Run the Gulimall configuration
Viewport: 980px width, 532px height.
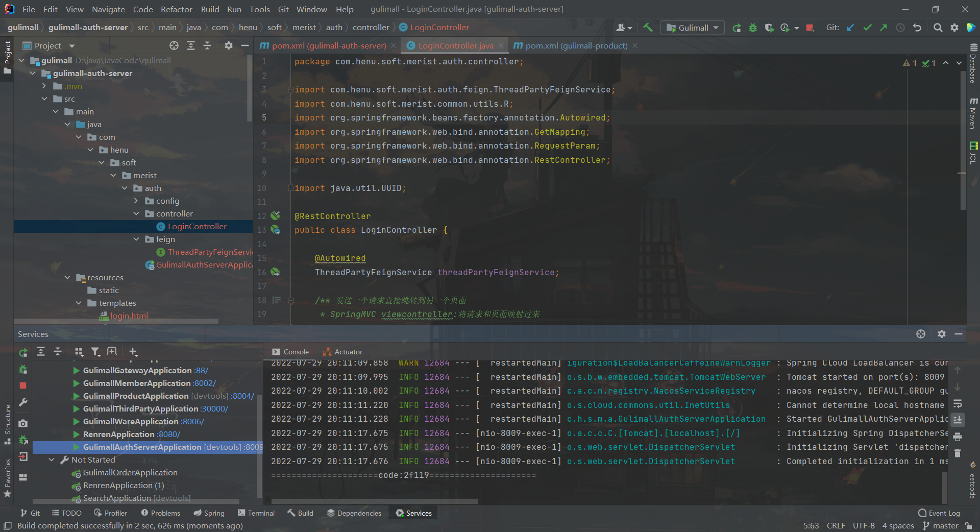pos(737,28)
